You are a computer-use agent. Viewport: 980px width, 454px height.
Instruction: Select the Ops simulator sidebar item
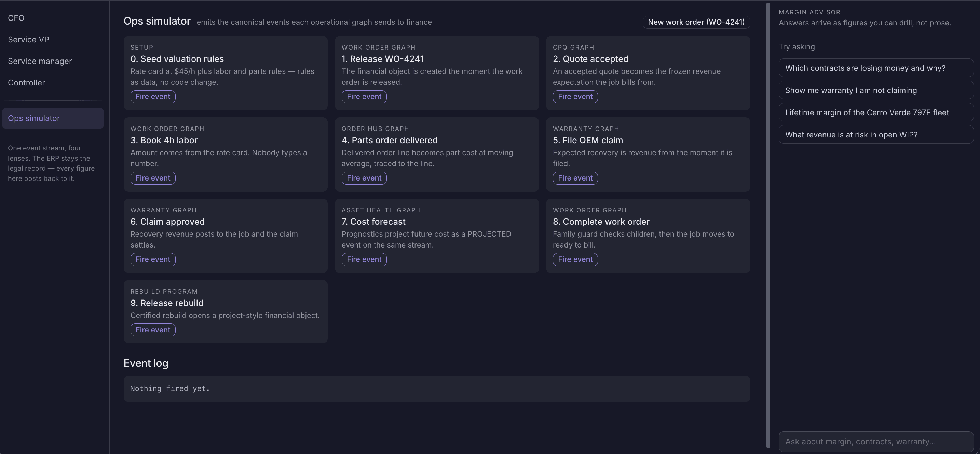(53, 118)
